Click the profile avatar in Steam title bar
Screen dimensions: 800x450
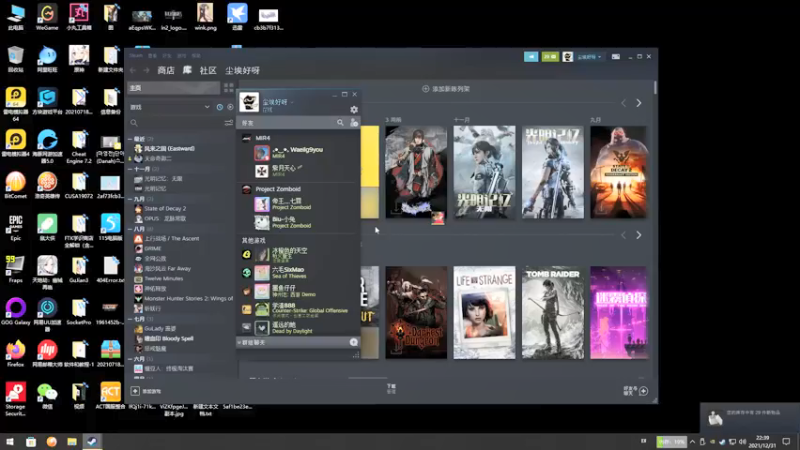(567, 57)
